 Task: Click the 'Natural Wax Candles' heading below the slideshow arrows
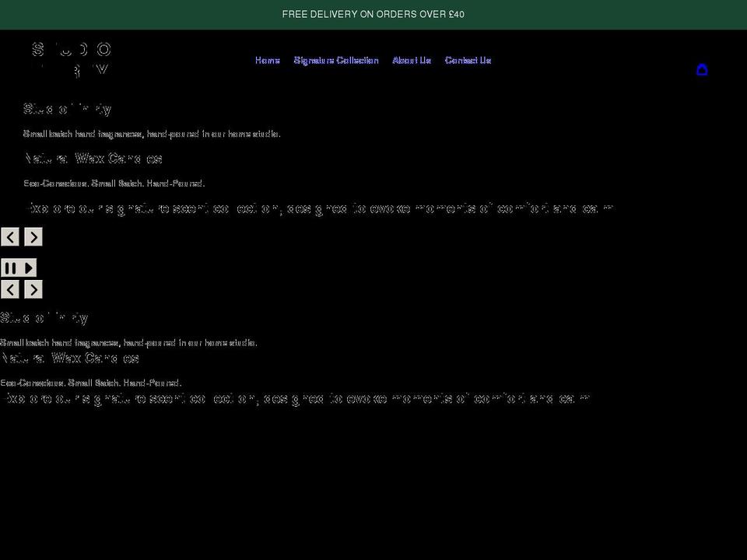[70, 358]
